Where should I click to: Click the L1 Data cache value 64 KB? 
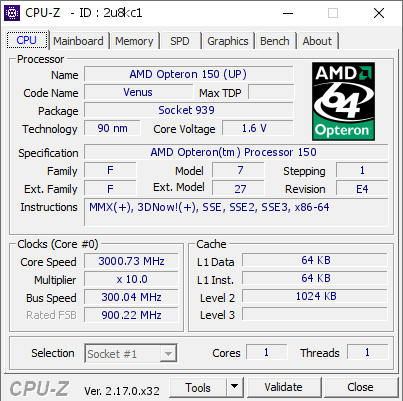(315, 260)
